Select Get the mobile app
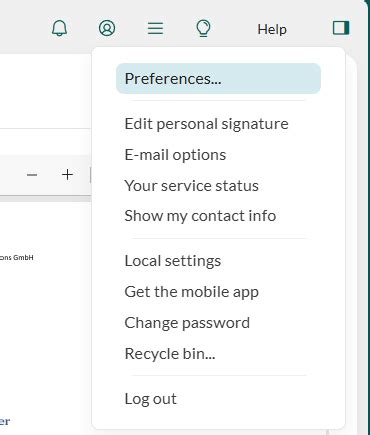The image size is (370, 435). (191, 292)
